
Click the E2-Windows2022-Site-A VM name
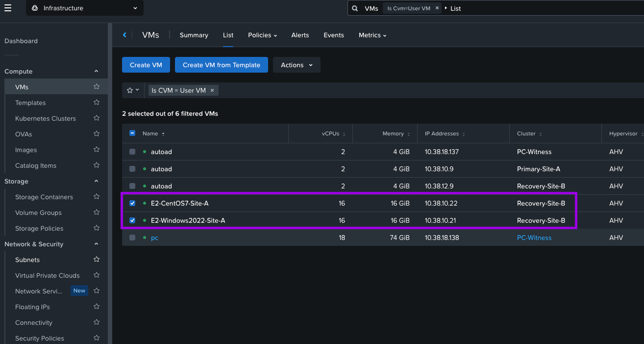[188, 220]
